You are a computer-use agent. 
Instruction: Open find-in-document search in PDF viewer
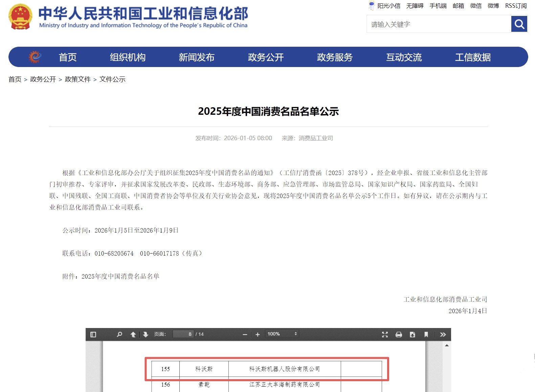(x=119, y=334)
